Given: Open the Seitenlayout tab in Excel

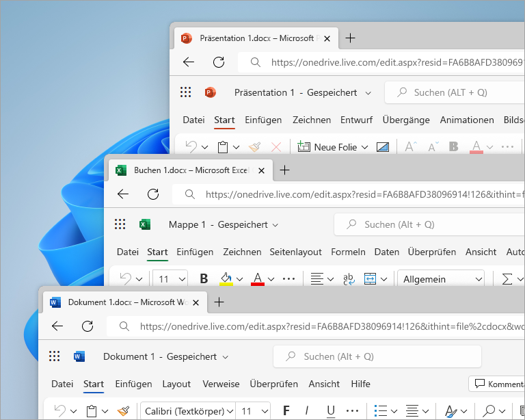Looking at the screenshot, I should 295,252.
